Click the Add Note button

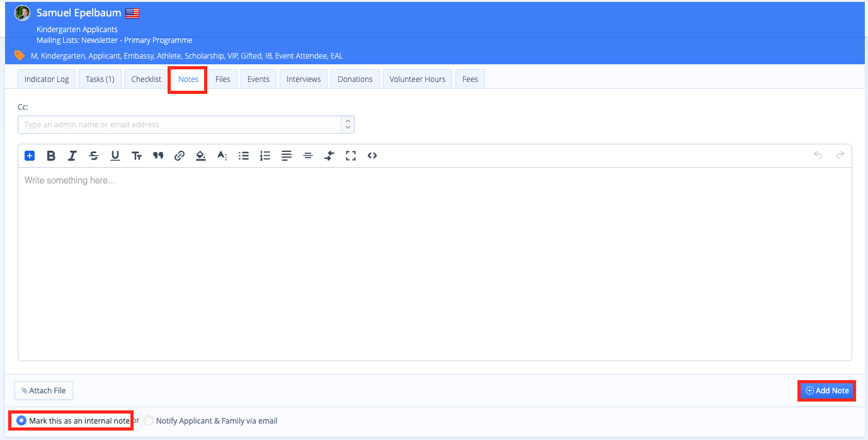pyautogui.click(x=827, y=391)
